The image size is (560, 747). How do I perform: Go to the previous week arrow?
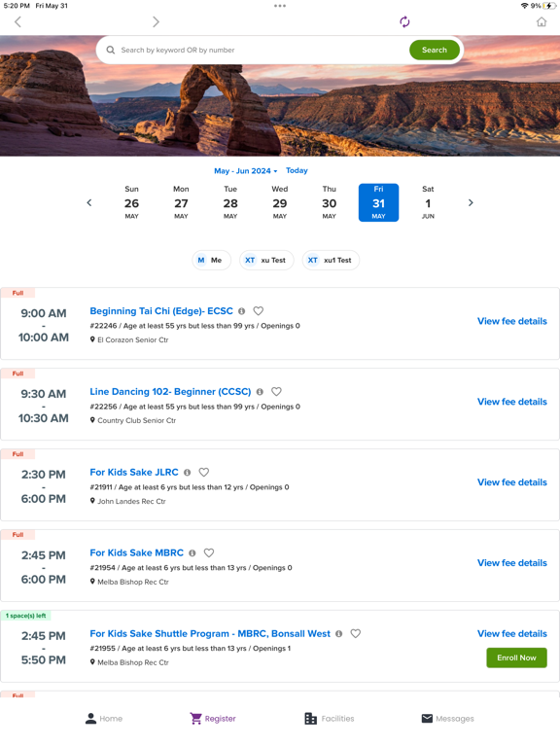click(89, 203)
